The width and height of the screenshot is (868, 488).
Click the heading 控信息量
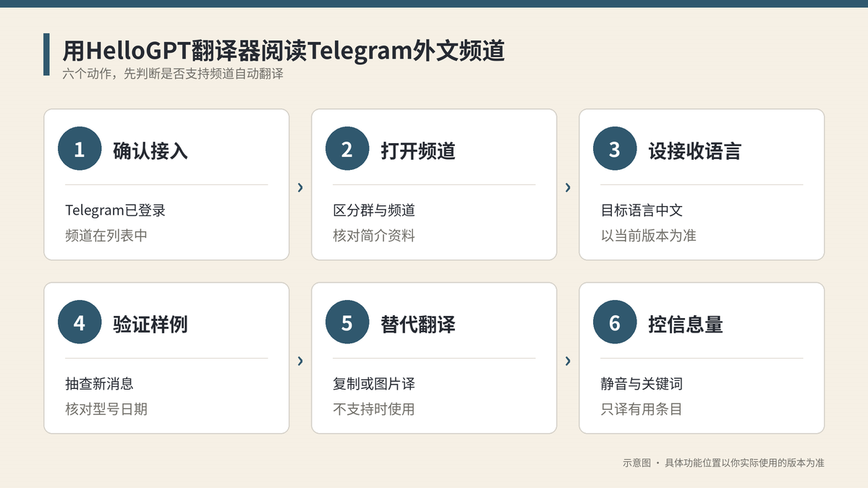686,324
